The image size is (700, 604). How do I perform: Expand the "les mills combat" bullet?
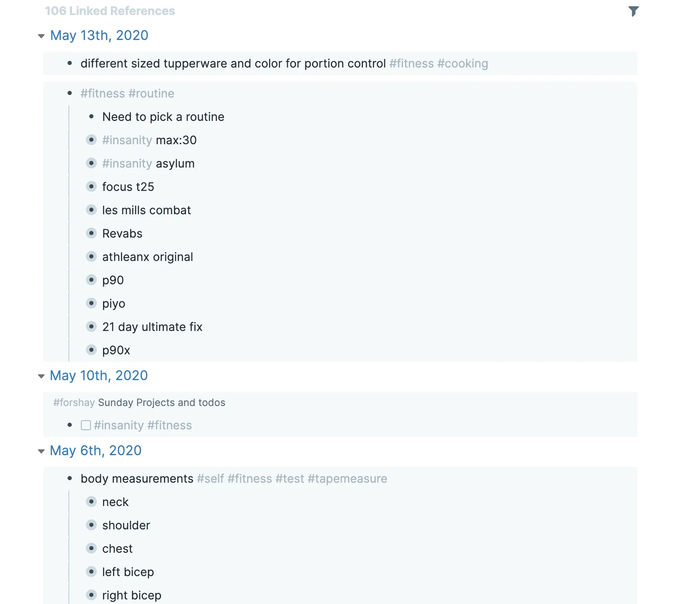(91, 210)
